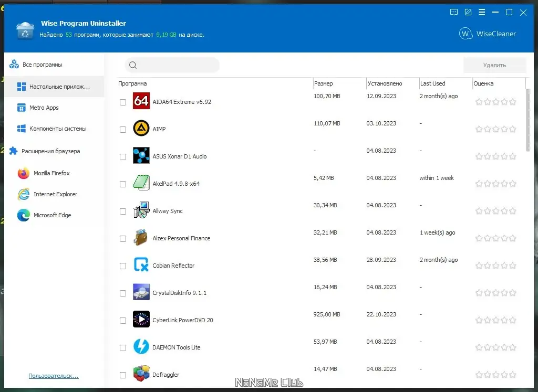The height and width of the screenshot is (392, 538).
Task: Select the DAEMON Tools Lite icon
Action: click(141, 347)
